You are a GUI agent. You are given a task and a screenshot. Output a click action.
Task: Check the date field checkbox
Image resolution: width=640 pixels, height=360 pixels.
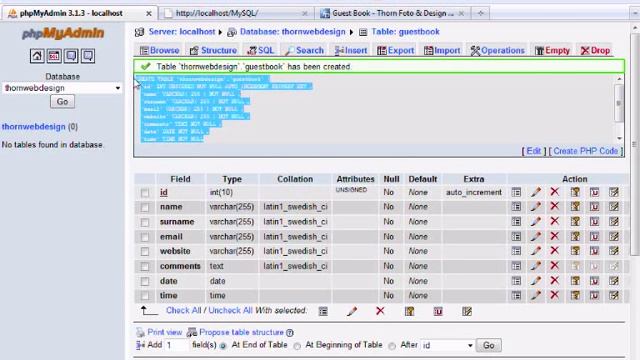[x=145, y=281]
